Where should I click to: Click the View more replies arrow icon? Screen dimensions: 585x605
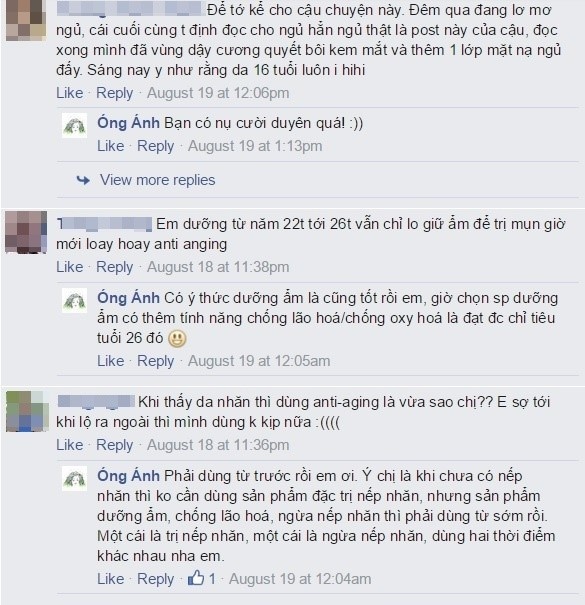(83, 180)
